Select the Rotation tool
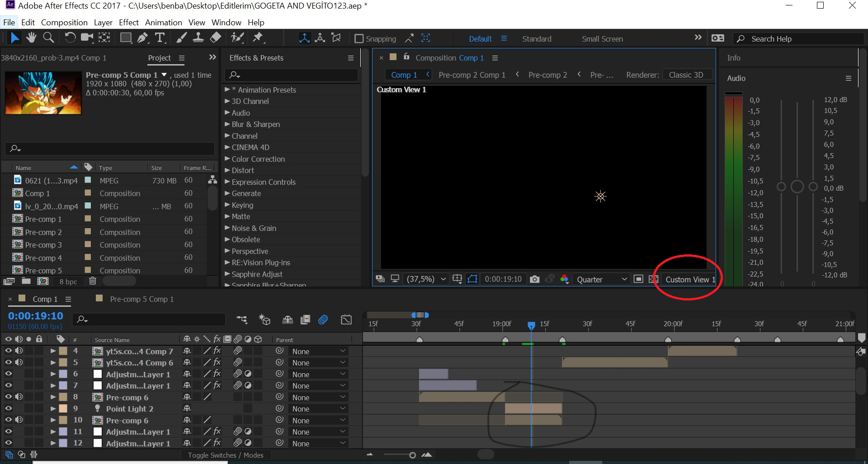The image size is (868, 464). pos(70,38)
